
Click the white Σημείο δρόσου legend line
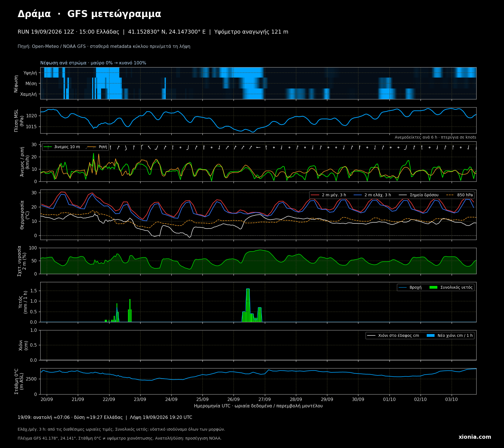tap(403, 195)
